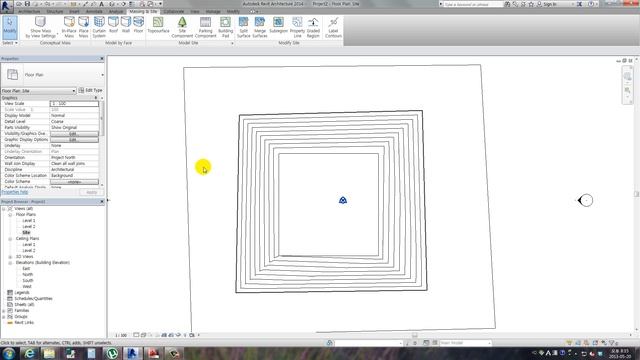Collapse the Graphics properties section
Image resolution: width=640 pixels, height=360 pixels.
click(x=96, y=98)
